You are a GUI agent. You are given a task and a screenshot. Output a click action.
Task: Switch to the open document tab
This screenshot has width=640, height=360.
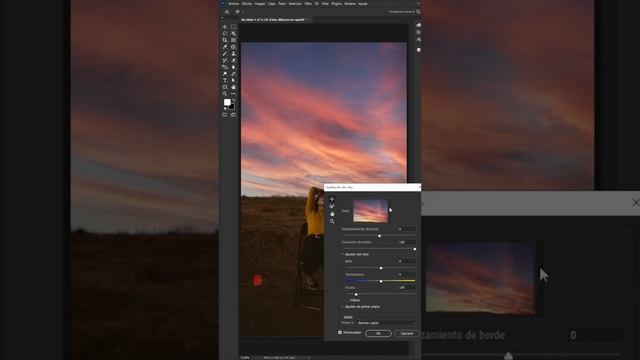point(276,20)
